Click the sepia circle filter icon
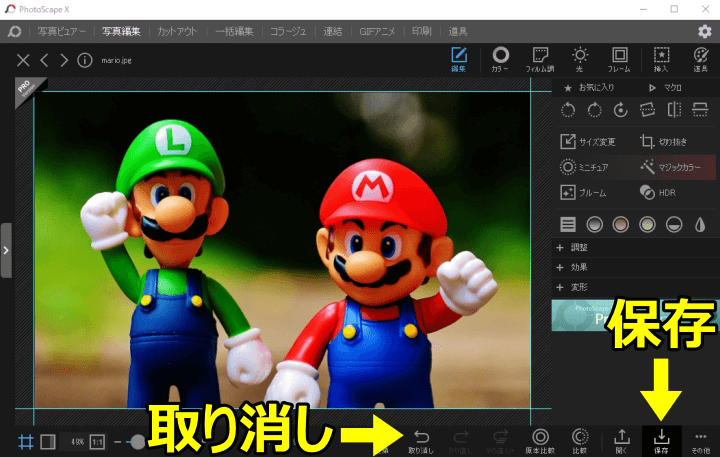720x457 pixels. pyautogui.click(x=621, y=224)
